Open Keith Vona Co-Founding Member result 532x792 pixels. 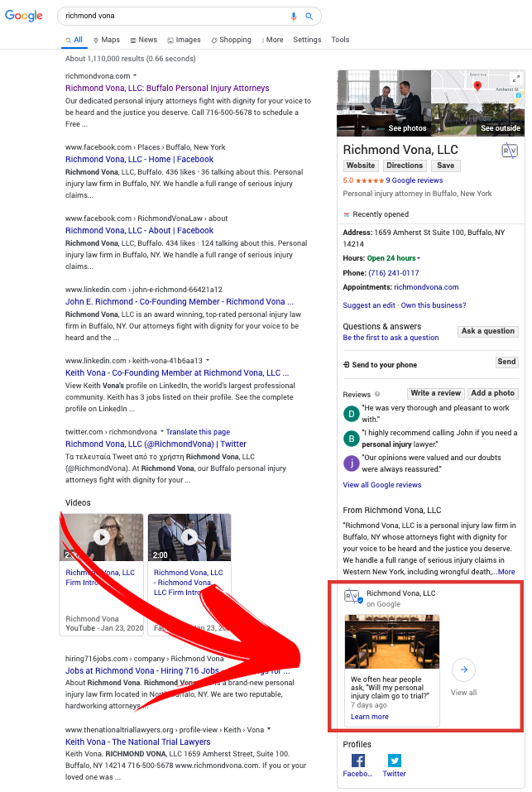[x=177, y=372]
